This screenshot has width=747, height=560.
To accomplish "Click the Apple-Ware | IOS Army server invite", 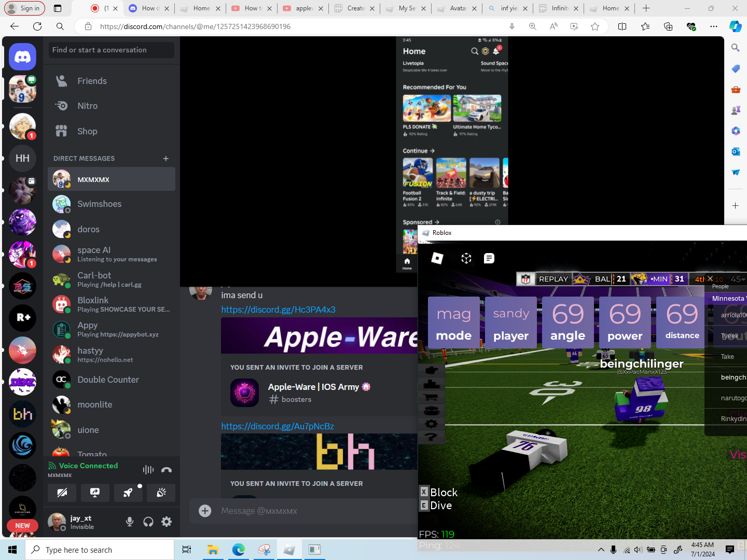I will coord(319,387).
